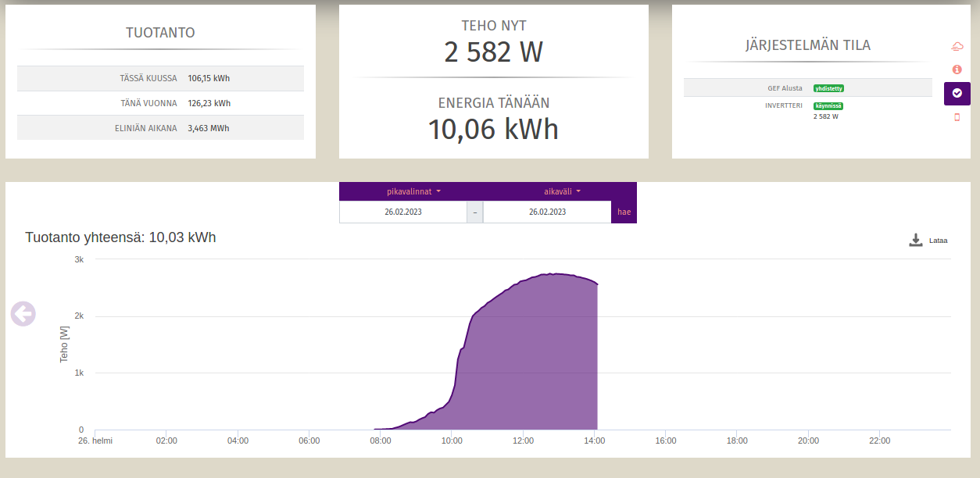Open the aikaväli dropdown menu
The image size is (980, 478).
click(562, 191)
